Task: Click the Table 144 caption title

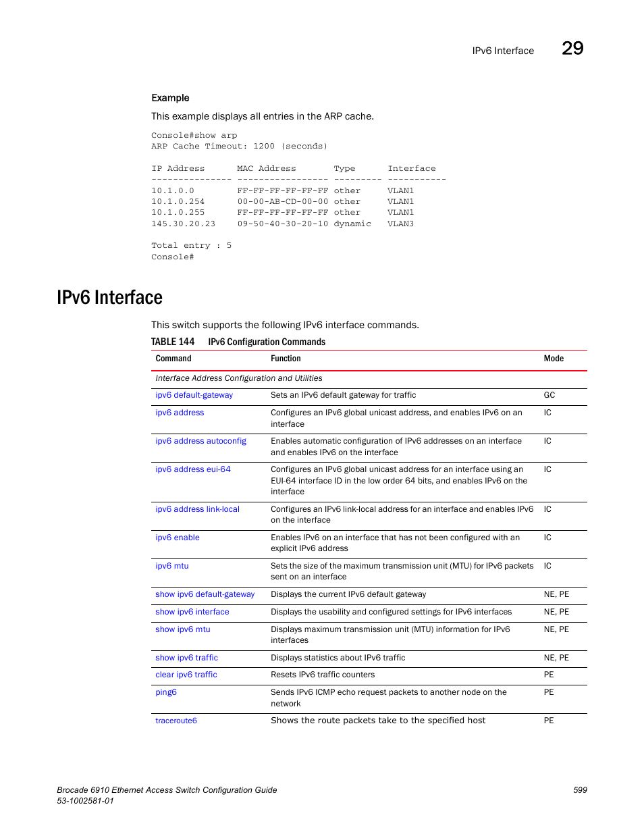Action: (x=266, y=342)
